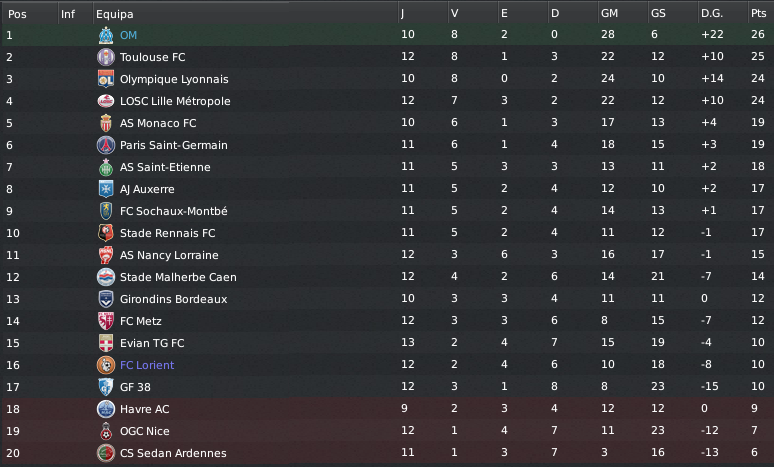Click the Olympique Lyonnais crest icon
Viewport: 774px width, 467px height.
point(106,79)
